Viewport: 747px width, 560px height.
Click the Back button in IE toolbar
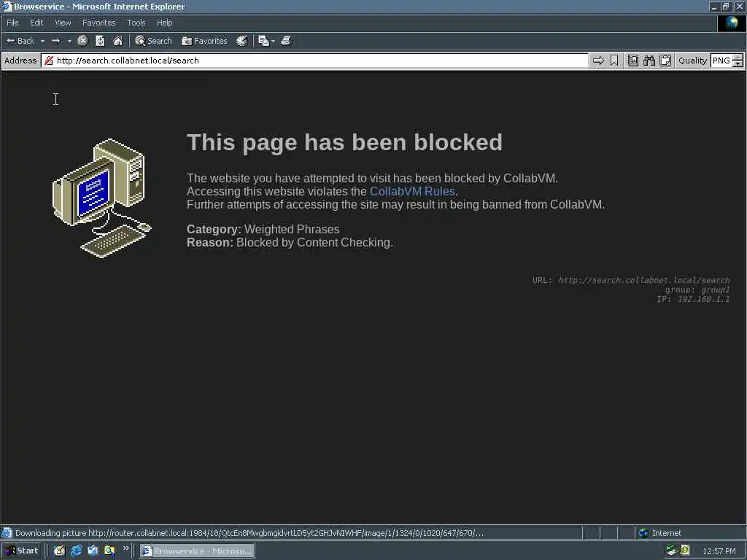point(20,41)
